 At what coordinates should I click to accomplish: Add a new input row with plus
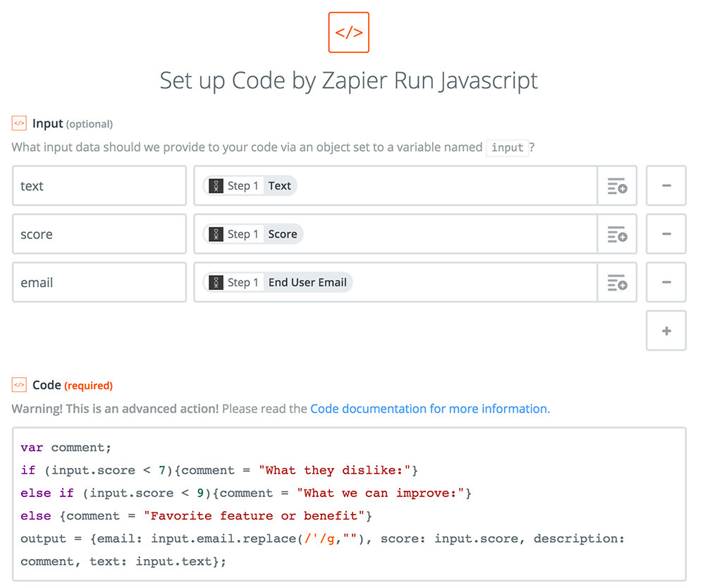pyautogui.click(x=666, y=331)
